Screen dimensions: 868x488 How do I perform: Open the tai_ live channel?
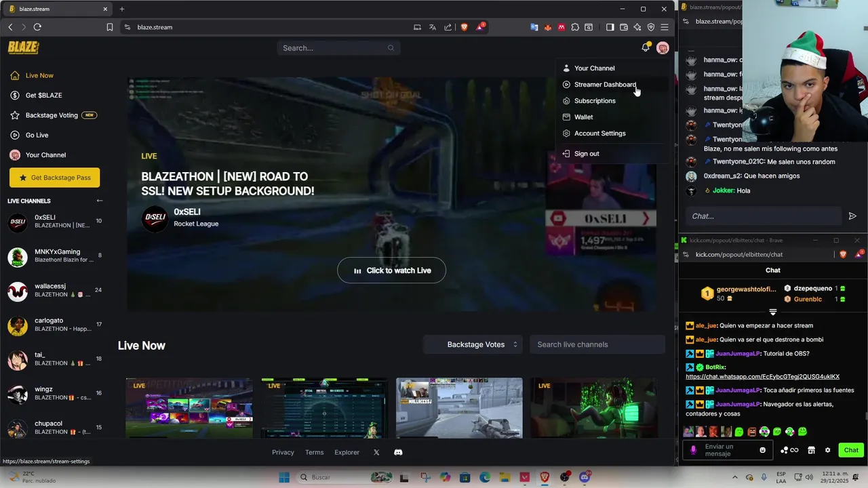(54, 359)
